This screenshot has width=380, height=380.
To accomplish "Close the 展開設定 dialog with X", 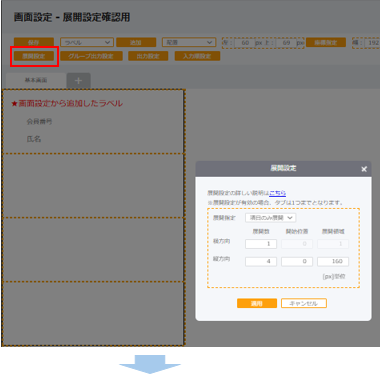I will tap(364, 169).
